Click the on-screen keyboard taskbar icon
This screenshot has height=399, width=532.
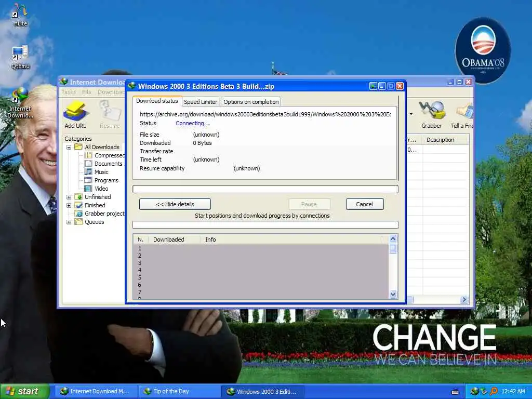click(455, 392)
